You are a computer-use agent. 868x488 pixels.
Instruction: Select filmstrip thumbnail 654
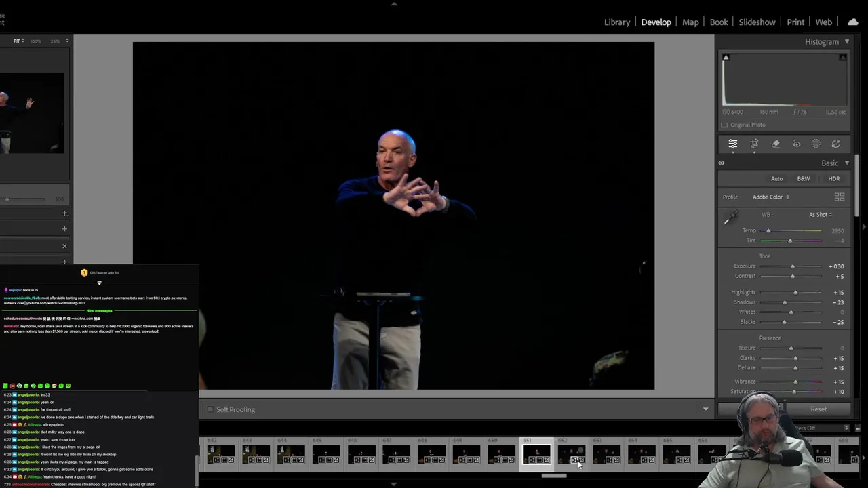click(642, 454)
